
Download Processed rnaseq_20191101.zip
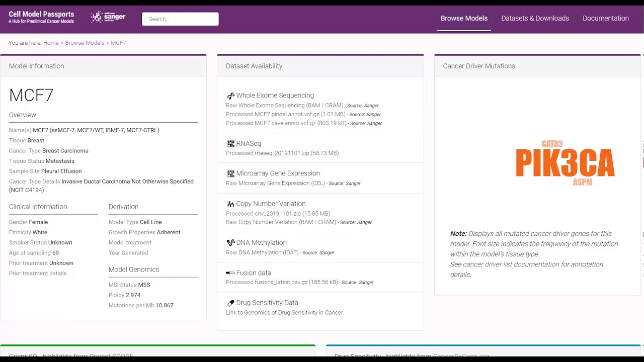282,153
